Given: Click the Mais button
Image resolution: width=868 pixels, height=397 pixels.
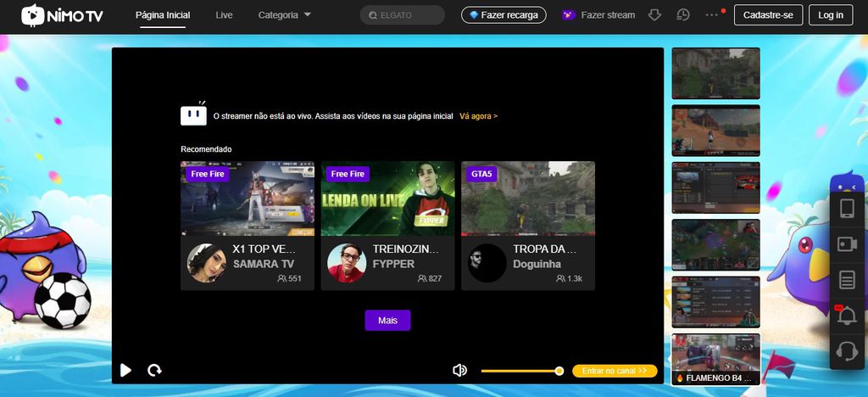Looking at the screenshot, I should (387, 320).
